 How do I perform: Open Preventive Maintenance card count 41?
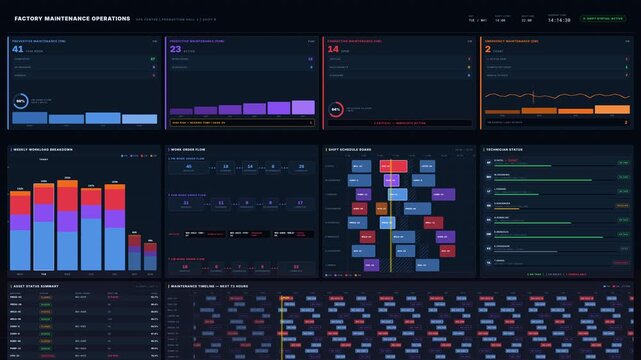click(18, 49)
